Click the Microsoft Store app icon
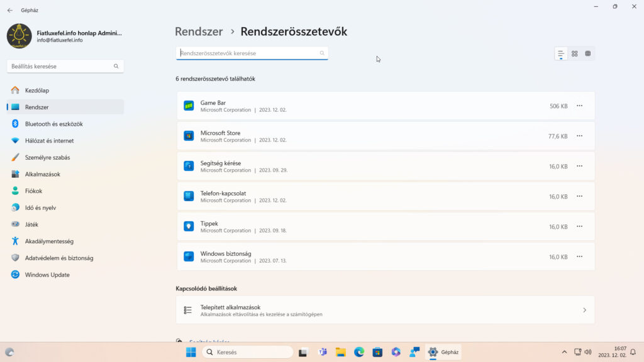Screen dimensions: 644x362 point(189,136)
